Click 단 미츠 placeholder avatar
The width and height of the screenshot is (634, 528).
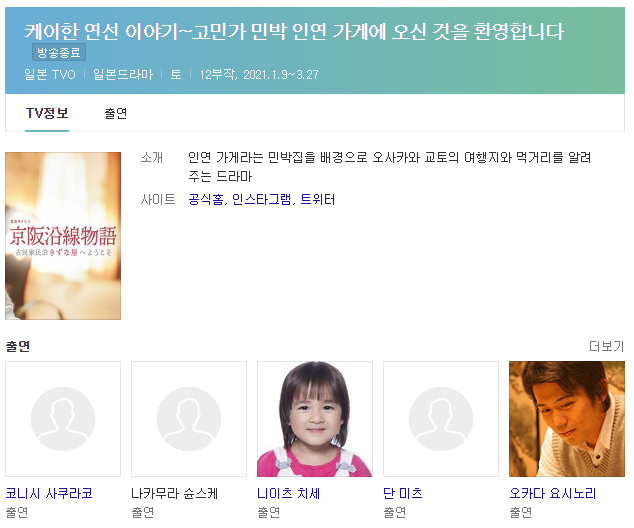[x=441, y=419]
